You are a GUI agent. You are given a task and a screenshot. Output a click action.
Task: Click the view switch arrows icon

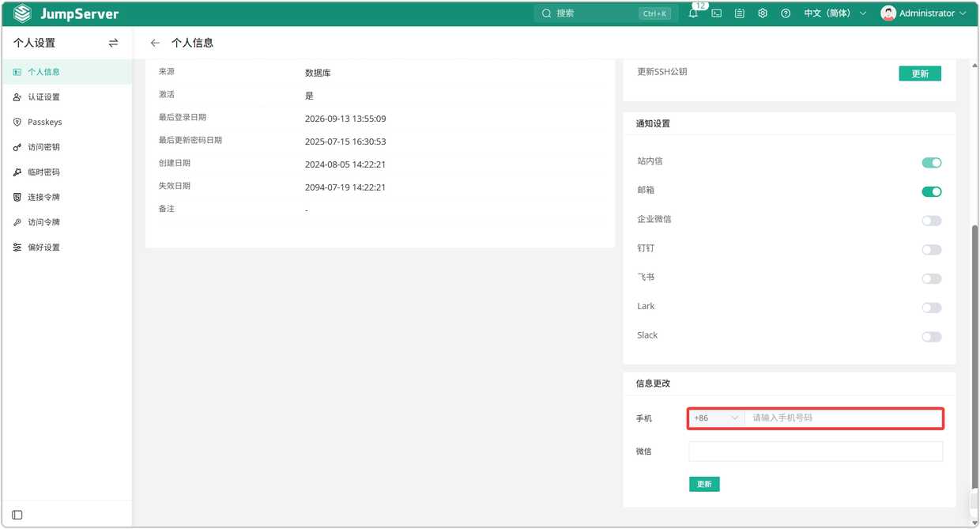point(113,43)
